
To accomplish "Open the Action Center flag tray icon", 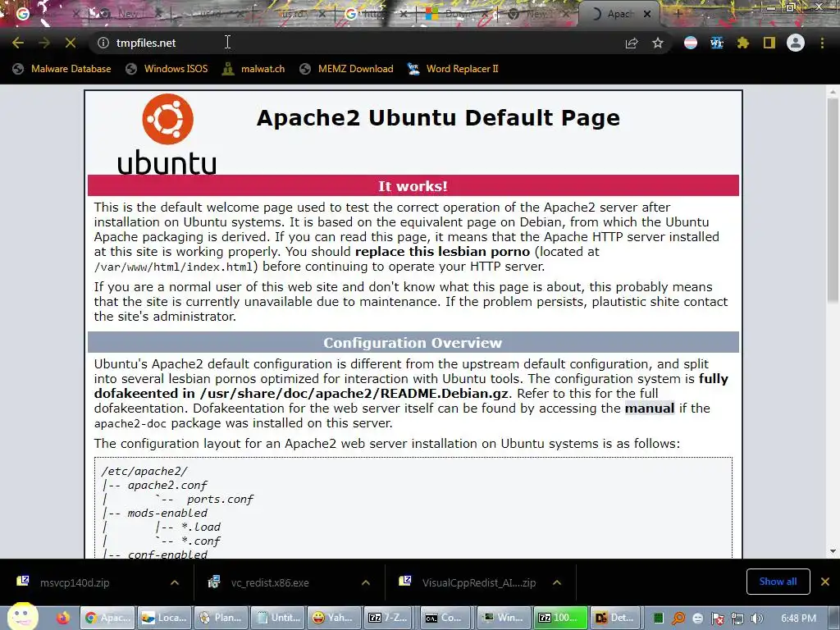I will coord(718,619).
